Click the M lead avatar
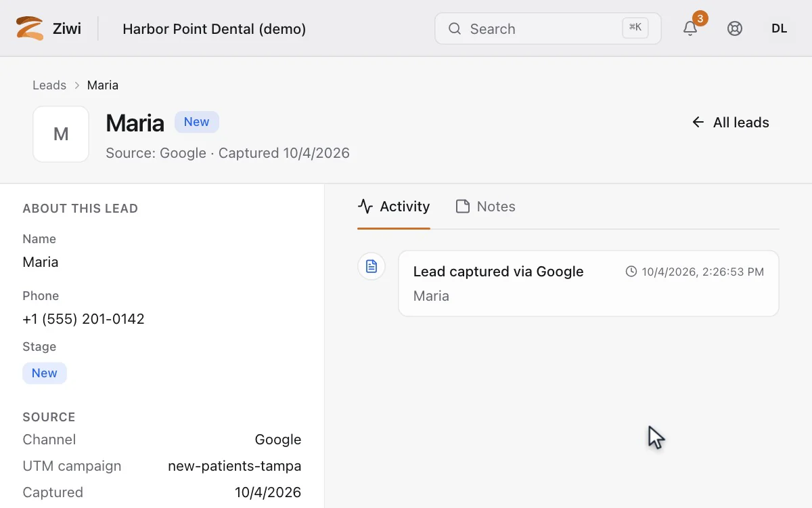 61,134
